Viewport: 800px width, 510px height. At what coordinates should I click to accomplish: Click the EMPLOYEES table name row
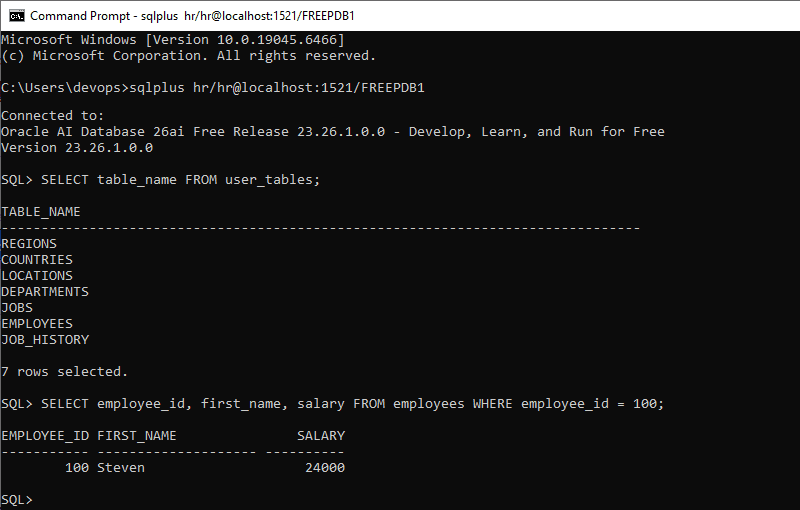pyautogui.click(x=37, y=323)
